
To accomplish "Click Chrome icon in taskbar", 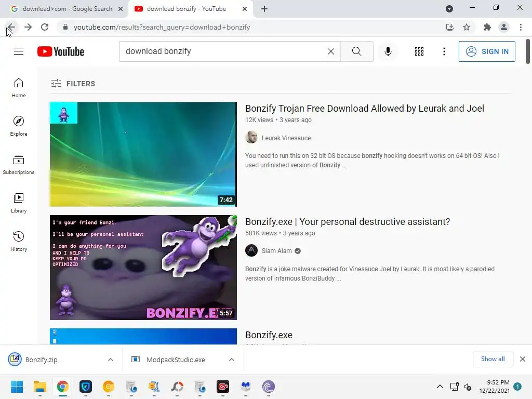I will click(63, 387).
